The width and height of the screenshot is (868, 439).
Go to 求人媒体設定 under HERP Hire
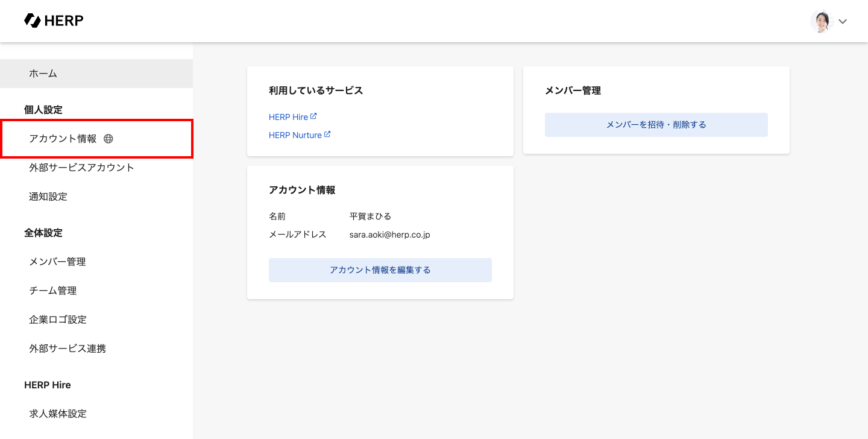point(58,414)
